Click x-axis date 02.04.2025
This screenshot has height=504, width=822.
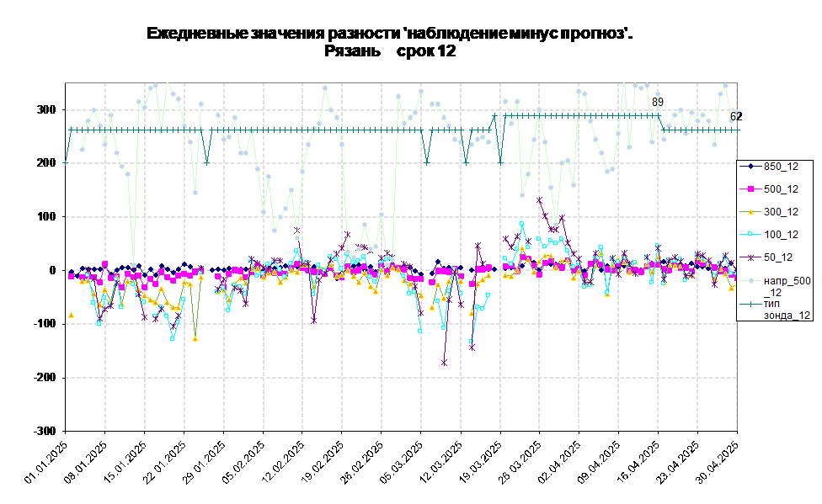[x=560, y=462]
